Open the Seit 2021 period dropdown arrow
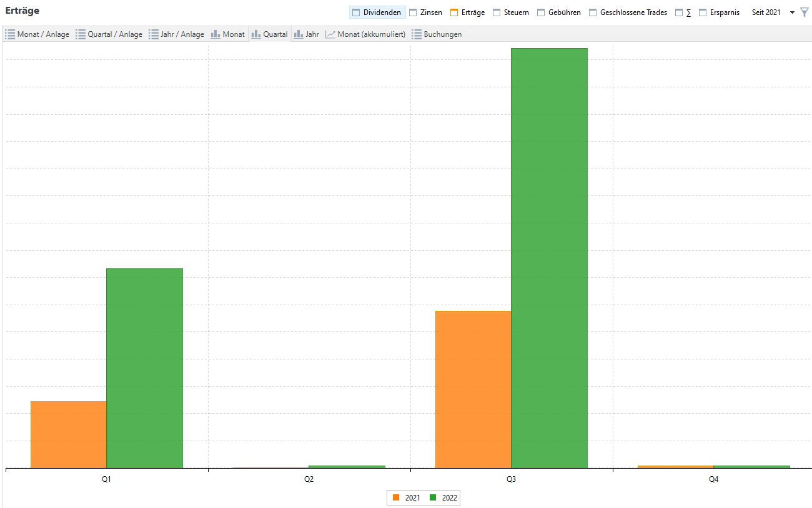812x508 pixels. pyautogui.click(x=793, y=12)
